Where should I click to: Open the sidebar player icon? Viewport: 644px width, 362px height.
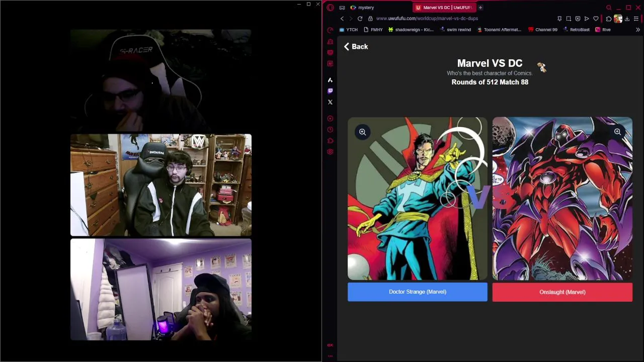330,119
